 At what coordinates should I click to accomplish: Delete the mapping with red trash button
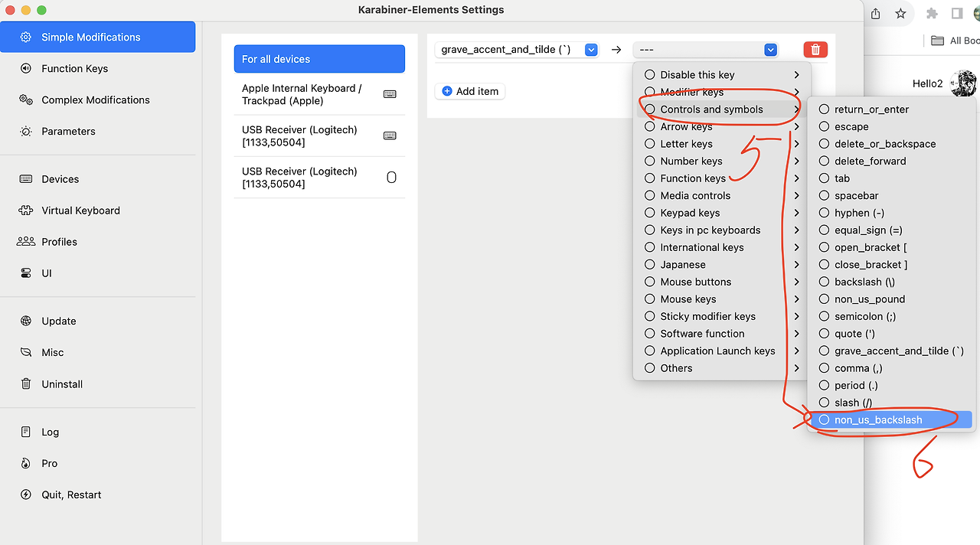815,49
